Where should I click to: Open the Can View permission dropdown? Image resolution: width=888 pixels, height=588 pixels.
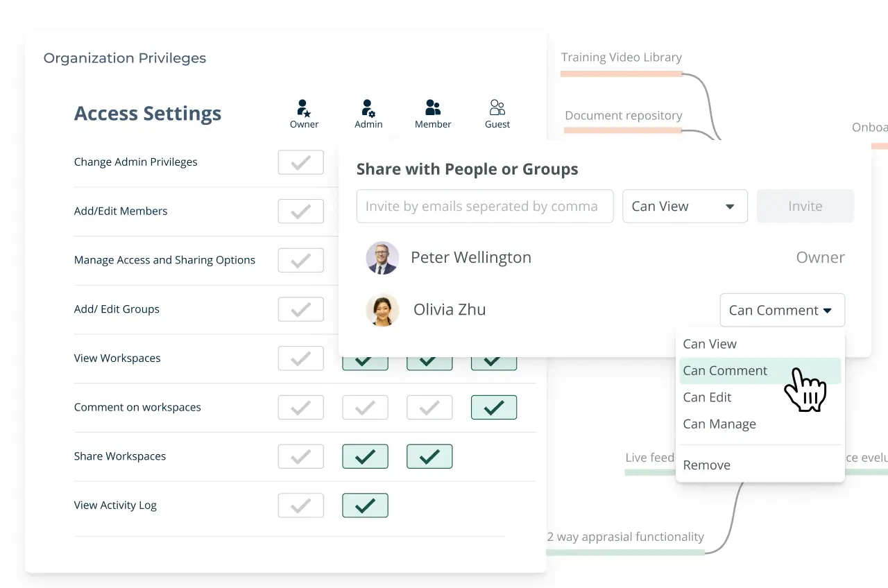coord(684,207)
